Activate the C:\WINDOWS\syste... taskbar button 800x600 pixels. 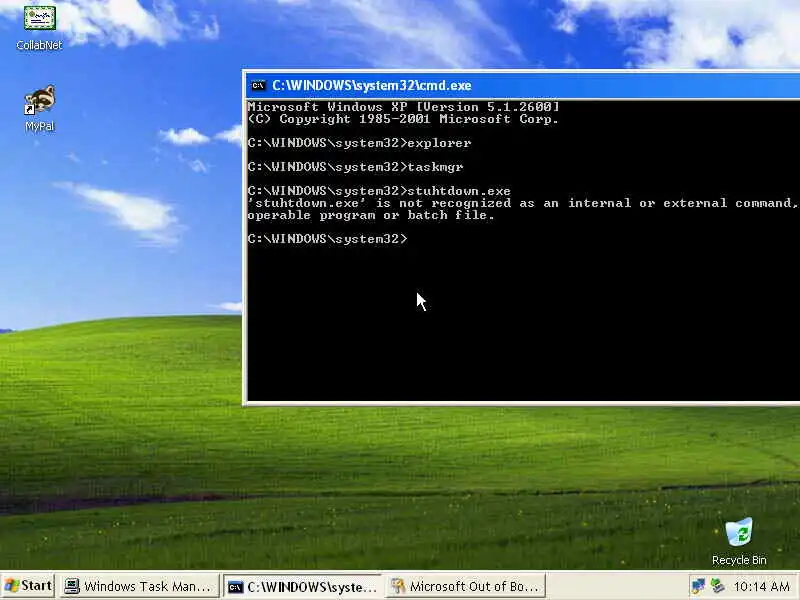pos(302,587)
